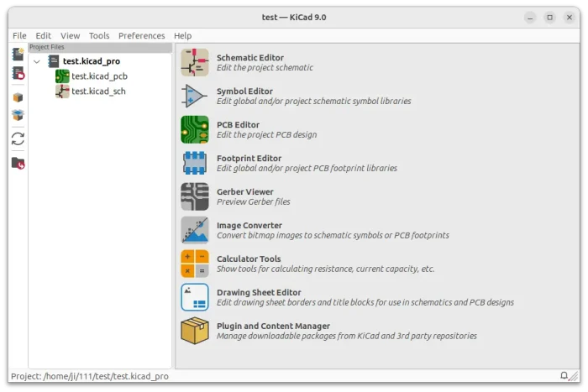This screenshot has height=392, width=588.
Task: Select test.kicad_pro in project tree
Action: tap(92, 61)
